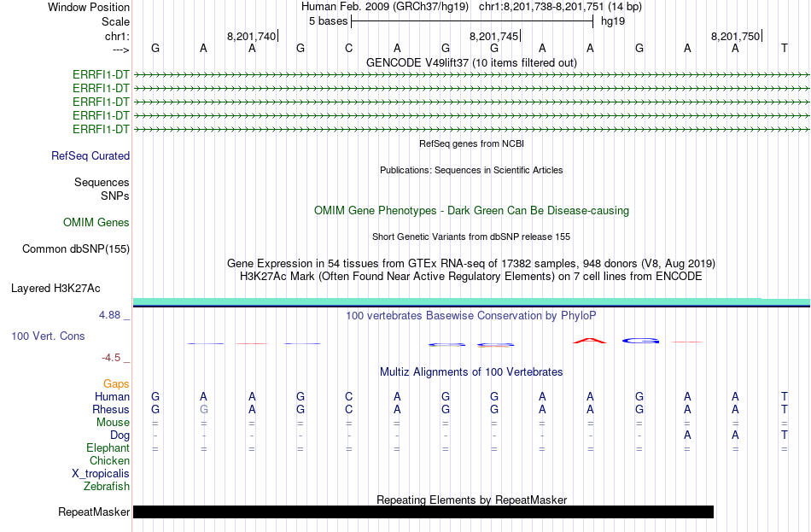This screenshot has height=532, width=811.
Task: Click the turquoise H3K27Ac signal bar
Action: 471,301
